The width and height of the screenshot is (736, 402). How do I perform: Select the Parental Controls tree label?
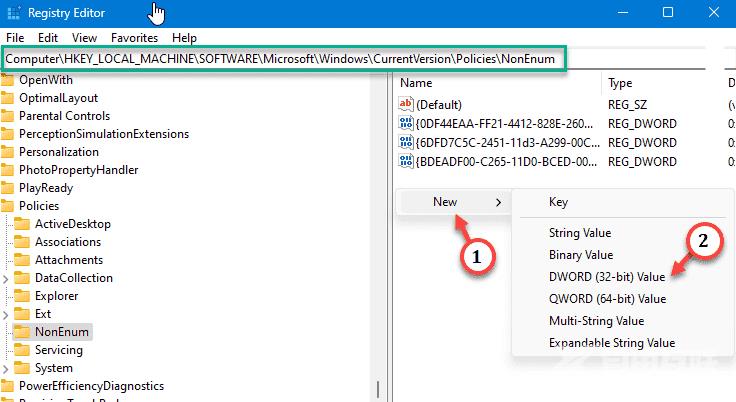64,116
